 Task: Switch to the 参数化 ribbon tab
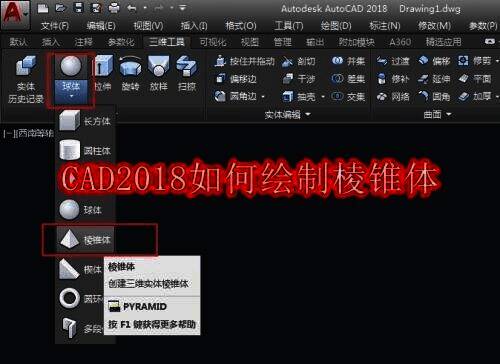pos(121,42)
